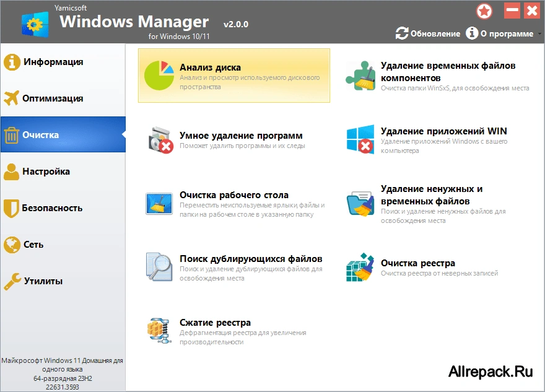
Task: Click the Информация sidebar info icon
Action: [12, 62]
